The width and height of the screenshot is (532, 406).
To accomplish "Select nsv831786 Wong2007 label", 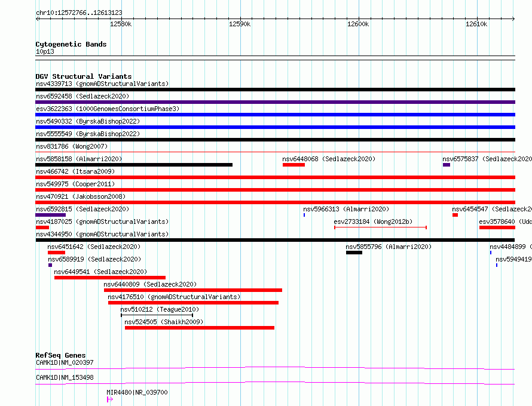I will [72, 146].
